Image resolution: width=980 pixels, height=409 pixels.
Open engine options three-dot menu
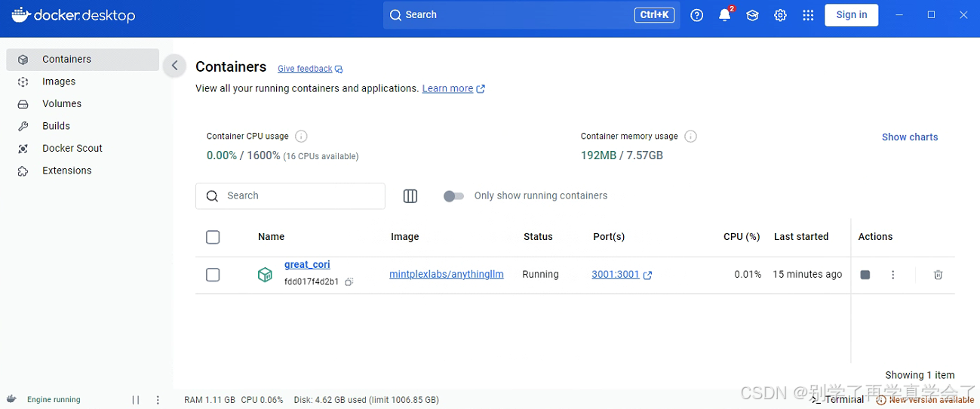coord(158,400)
